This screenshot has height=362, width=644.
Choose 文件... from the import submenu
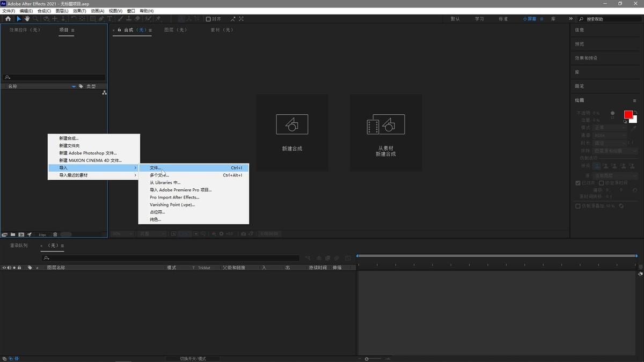pos(193,168)
